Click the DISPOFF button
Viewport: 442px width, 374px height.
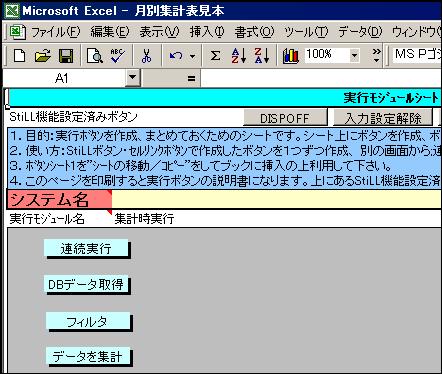point(285,118)
